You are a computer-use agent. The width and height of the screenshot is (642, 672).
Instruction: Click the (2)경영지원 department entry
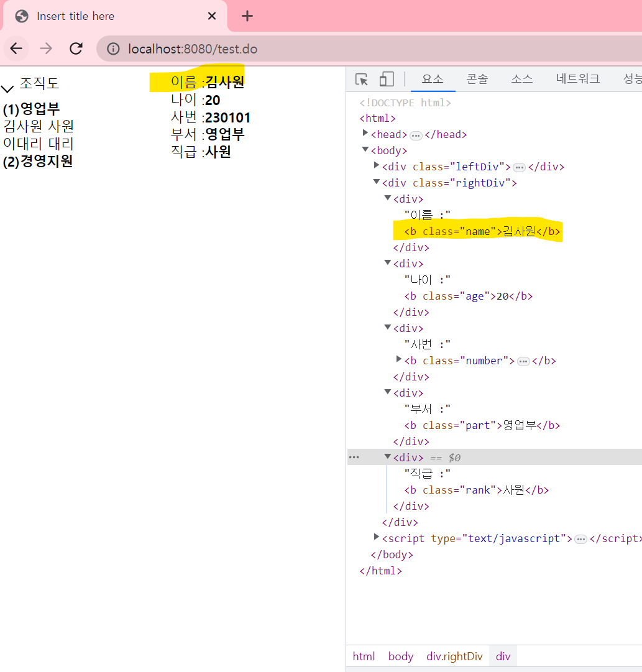click(x=38, y=162)
